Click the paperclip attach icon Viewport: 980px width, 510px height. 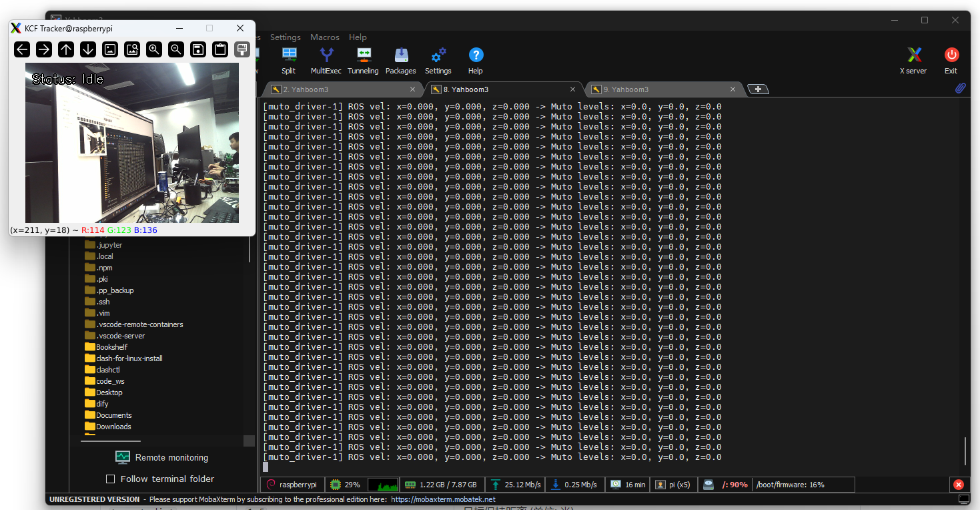[961, 88]
